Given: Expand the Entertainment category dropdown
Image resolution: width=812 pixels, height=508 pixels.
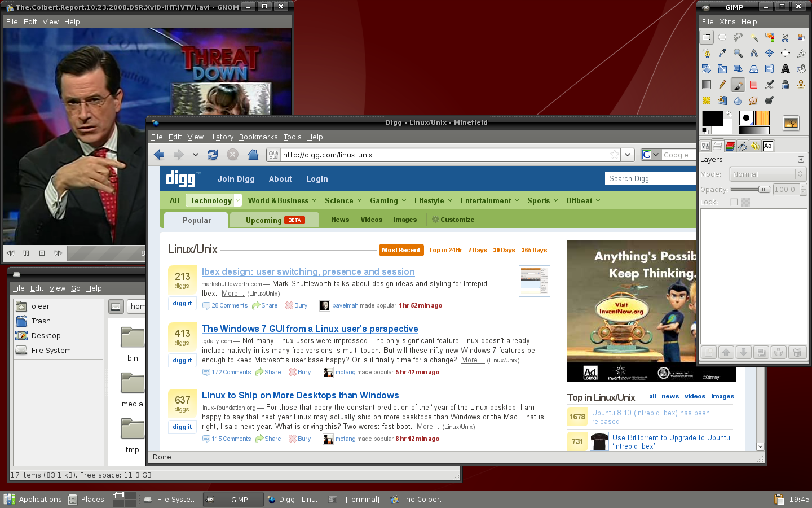Looking at the screenshot, I should [517, 200].
